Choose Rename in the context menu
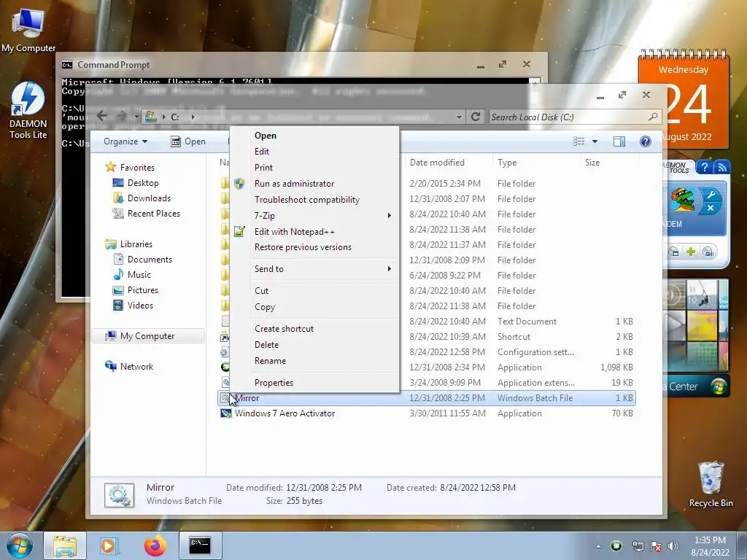The image size is (747, 560). click(x=314, y=360)
